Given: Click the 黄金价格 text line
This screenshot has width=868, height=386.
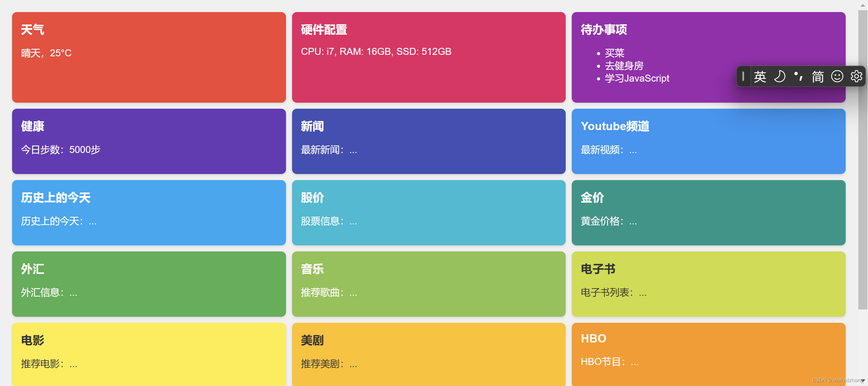Looking at the screenshot, I should click(609, 221).
